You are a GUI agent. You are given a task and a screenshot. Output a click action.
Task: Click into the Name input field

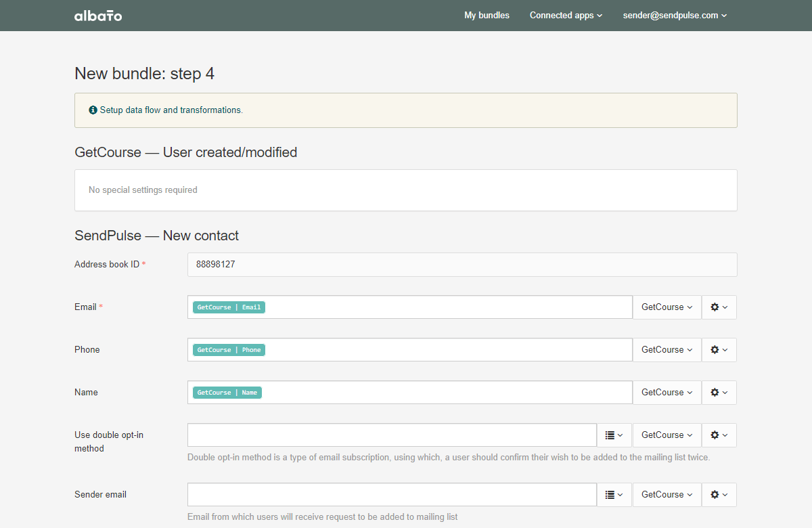(x=410, y=393)
